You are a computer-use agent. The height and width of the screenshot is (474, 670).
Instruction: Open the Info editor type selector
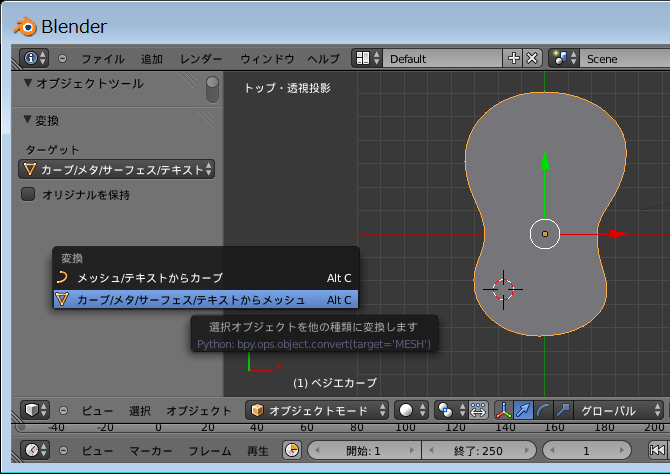[x=34, y=58]
